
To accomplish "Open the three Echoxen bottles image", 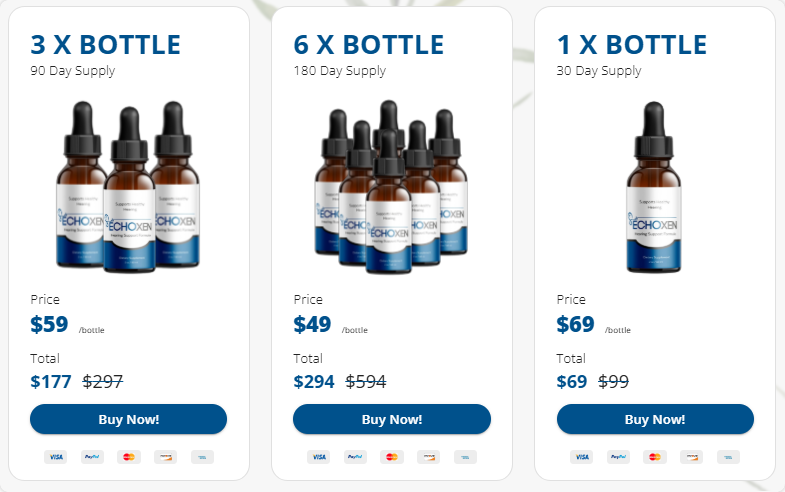I will click(128, 187).
